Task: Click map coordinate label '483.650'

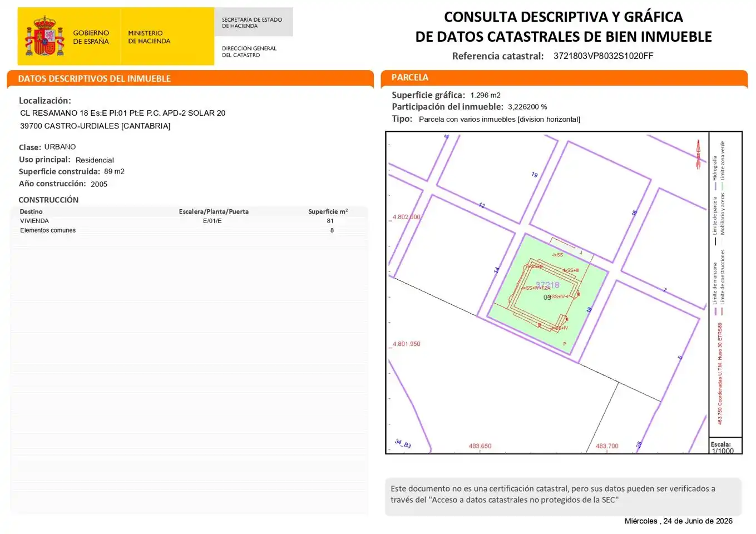Action: [x=480, y=446]
